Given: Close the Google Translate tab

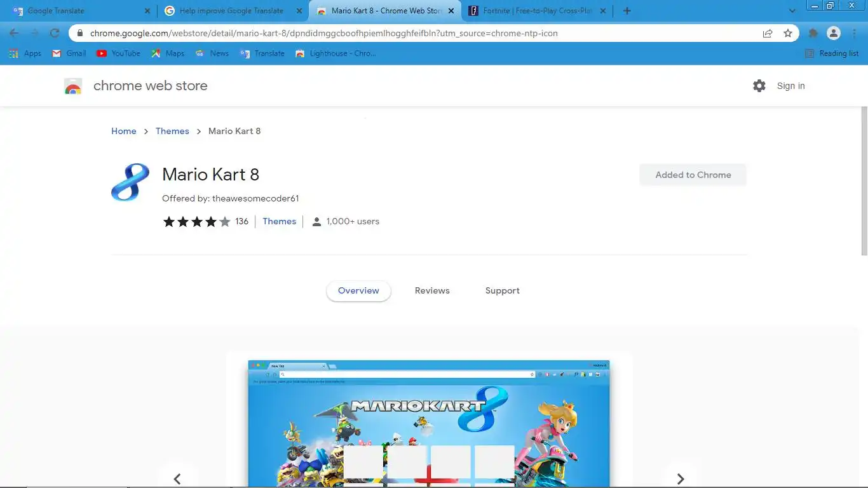Looking at the screenshot, I should coord(147,11).
